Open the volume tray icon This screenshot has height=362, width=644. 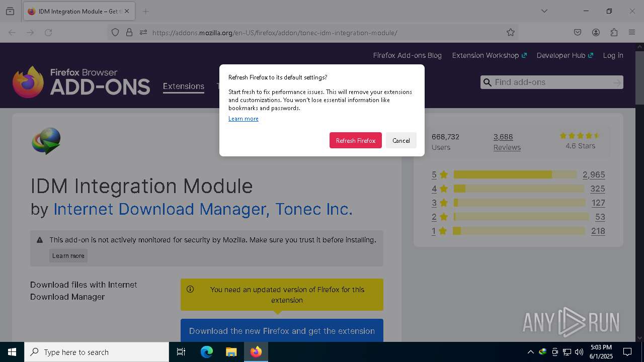579,352
